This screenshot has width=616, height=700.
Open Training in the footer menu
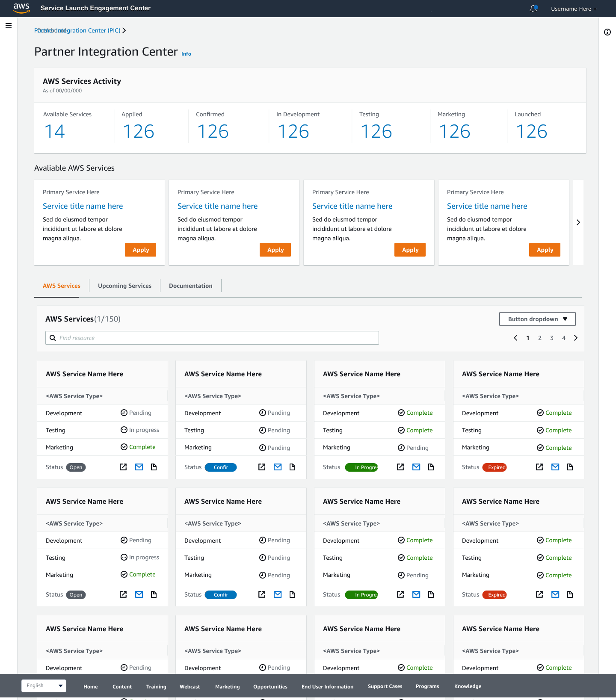coord(156,687)
